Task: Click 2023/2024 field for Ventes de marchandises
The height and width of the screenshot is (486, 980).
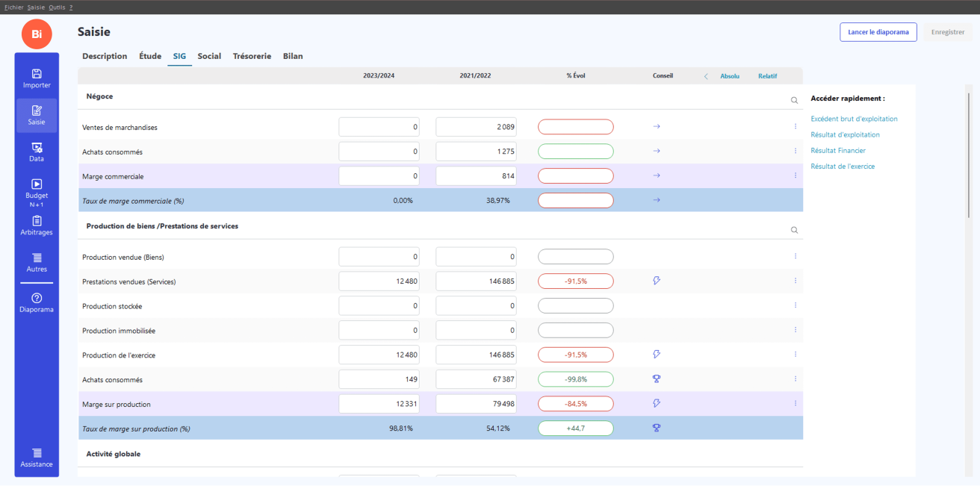Action: click(379, 127)
